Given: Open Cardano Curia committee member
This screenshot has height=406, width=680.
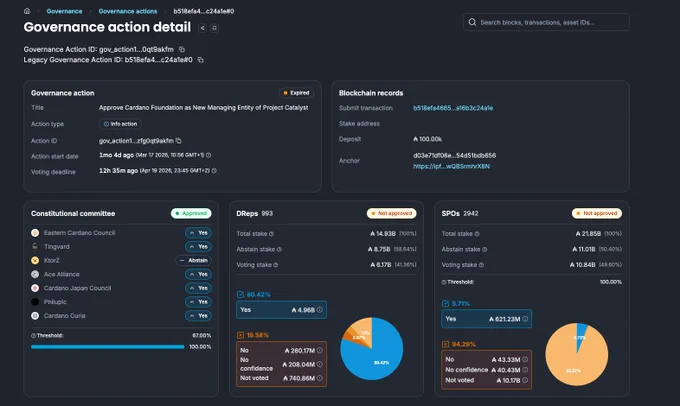Looking at the screenshot, I should (x=65, y=316).
